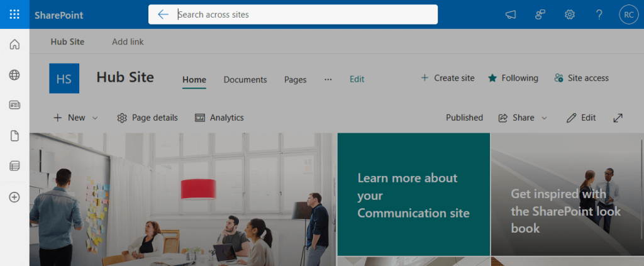Go to Home icon in left rail
This screenshot has height=266, width=644.
click(14, 44)
